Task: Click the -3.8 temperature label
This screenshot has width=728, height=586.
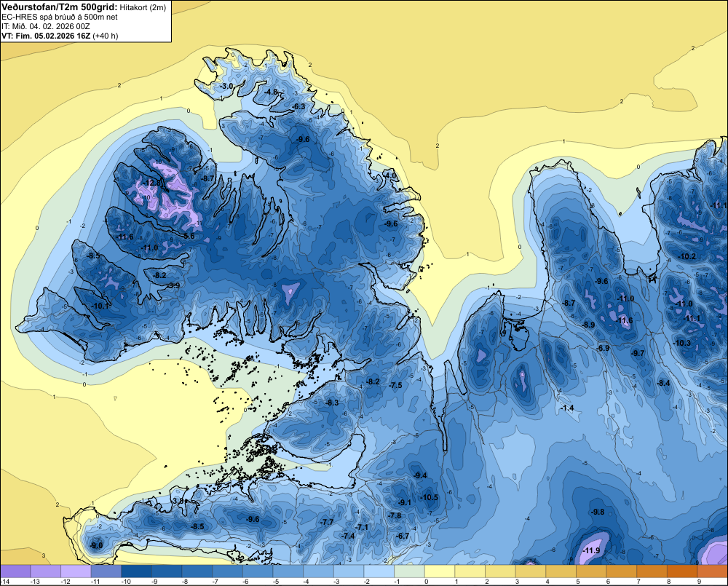Action: tap(178, 501)
